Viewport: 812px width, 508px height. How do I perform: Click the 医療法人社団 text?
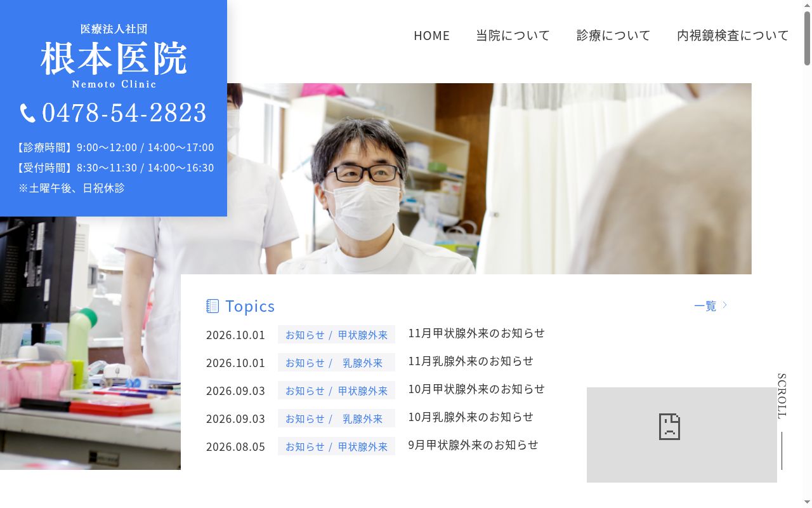point(114,29)
